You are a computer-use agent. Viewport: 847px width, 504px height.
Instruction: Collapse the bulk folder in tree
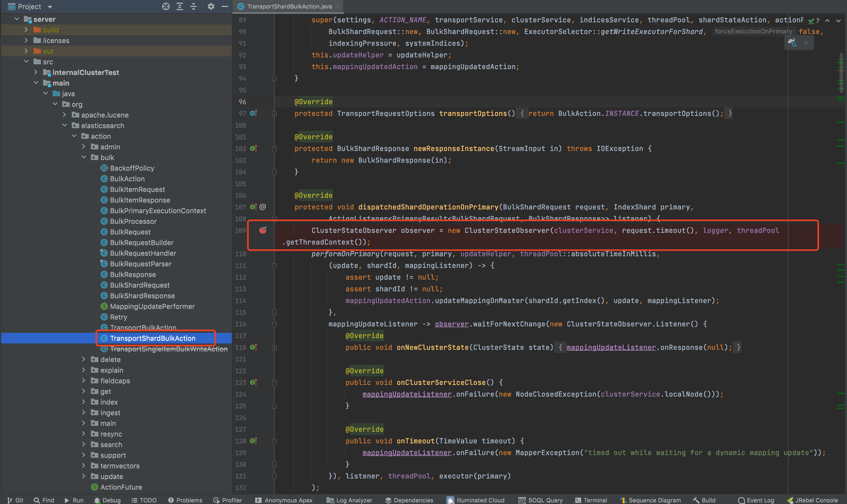(x=84, y=157)
